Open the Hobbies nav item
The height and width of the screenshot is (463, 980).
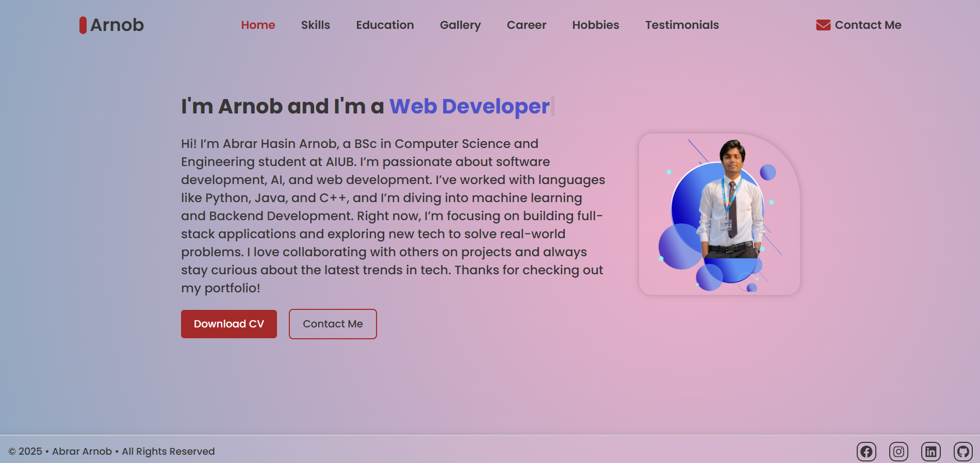(595, 25)
